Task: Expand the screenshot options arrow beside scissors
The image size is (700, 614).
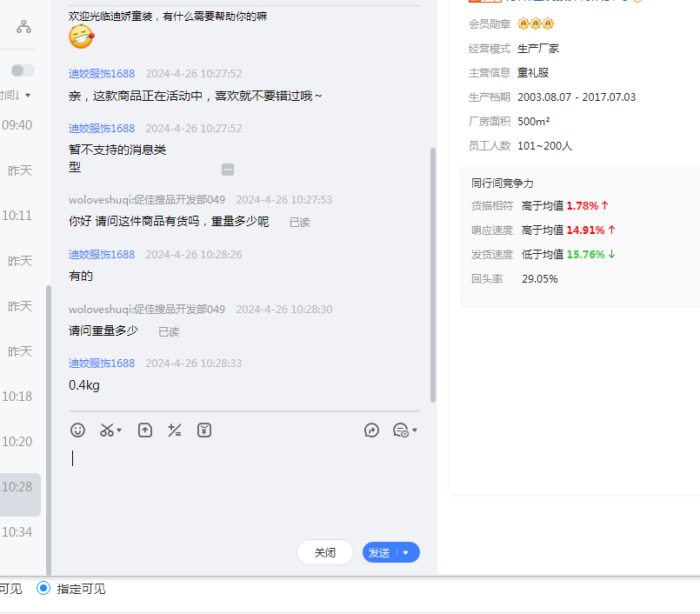Action: pyautogui.click(x=119, y=430)
